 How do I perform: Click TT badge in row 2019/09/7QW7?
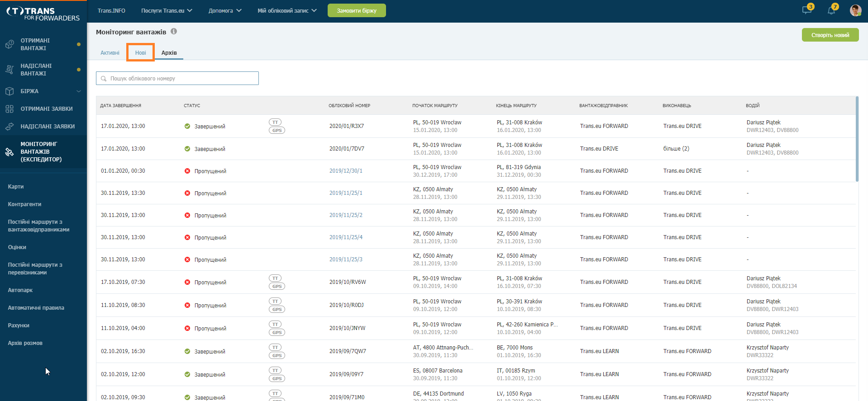pyautogui.click(x=275, y=347)
